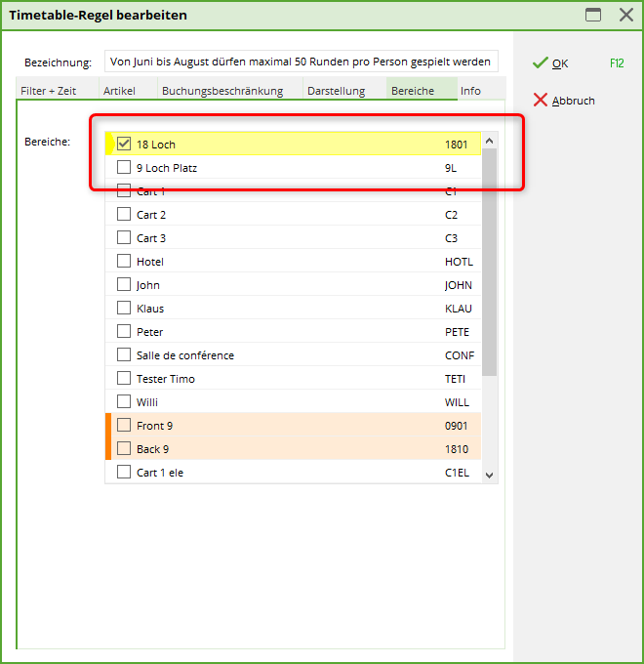
Task: Tick the Hotel area checkbox
Action: pos(124,261)
